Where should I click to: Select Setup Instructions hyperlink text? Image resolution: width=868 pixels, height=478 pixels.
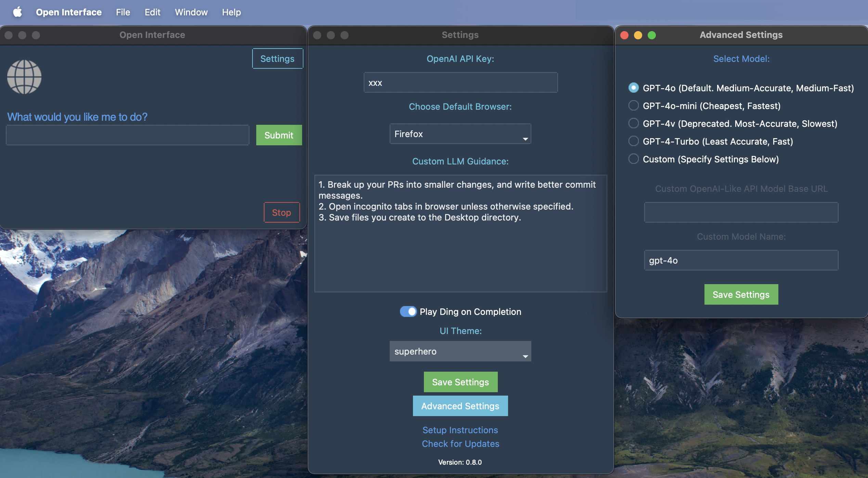pos(461,430)
